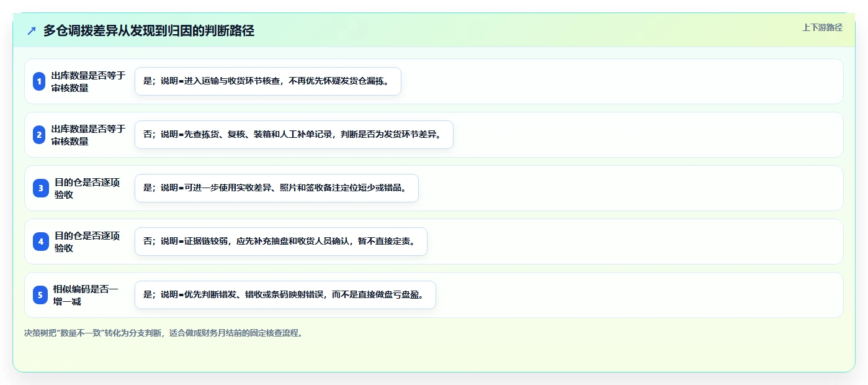Click step 3 question 目的仓是否逐项验收
This screenshot has height=385, width=868.
87,188
